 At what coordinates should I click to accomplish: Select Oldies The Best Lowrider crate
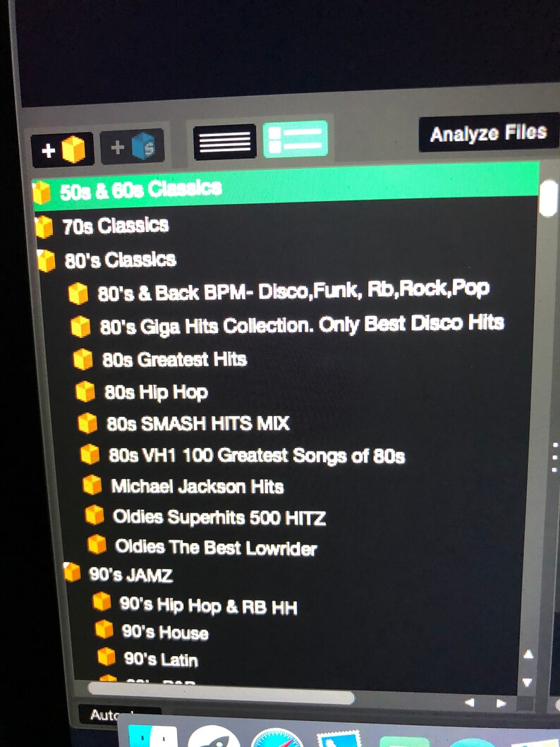(216, 547)
